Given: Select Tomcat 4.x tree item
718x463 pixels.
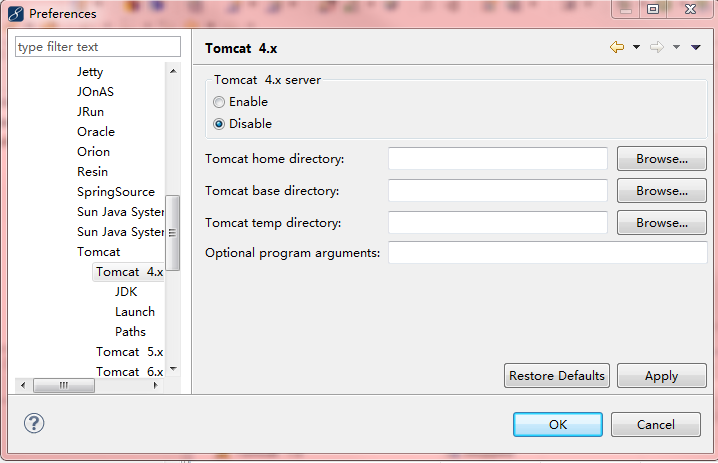Looking at the screenshot, I should [130, 272].
